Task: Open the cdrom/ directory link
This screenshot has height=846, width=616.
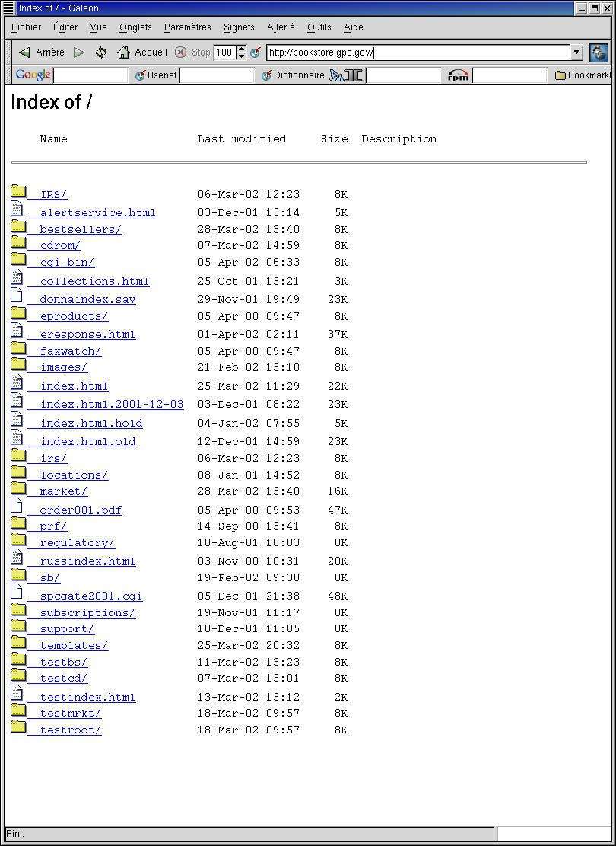Action: tap(60, 246)
